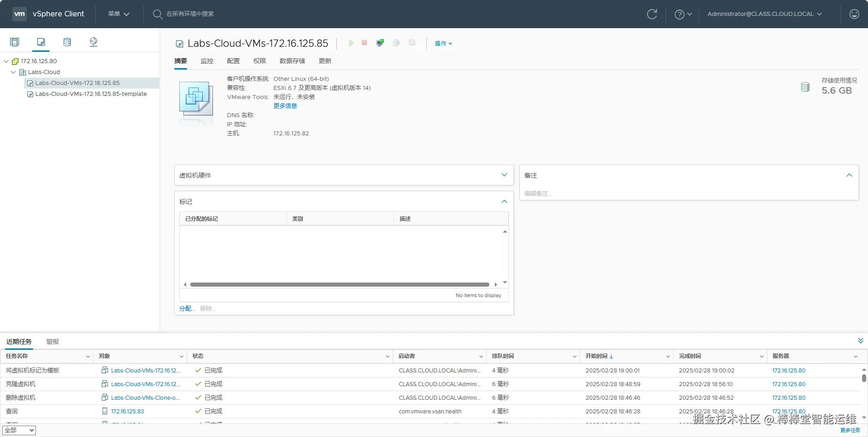Screen dimensions: 868x437
Task: Click the 分配... assign tag link
Action: click(187, 308)
